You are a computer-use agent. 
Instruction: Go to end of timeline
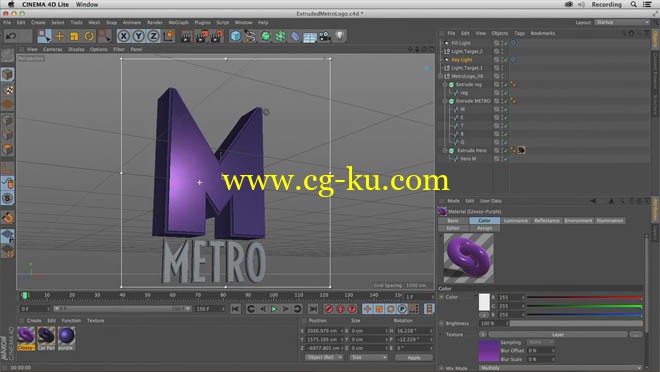(x=313, y=309)
